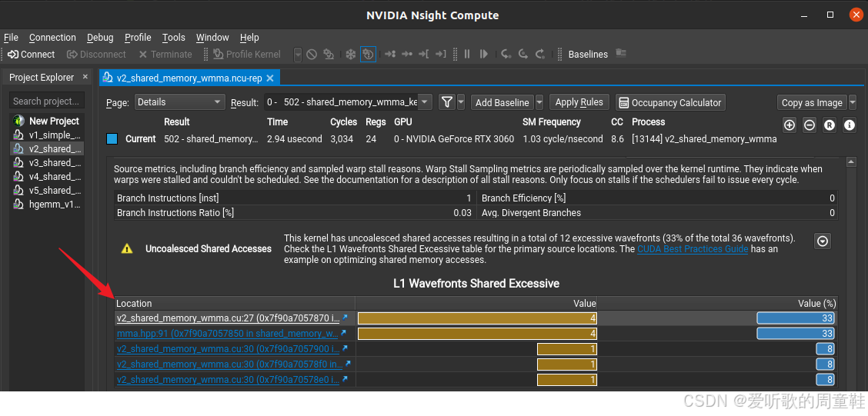Viewport: 868px width, 416px height.
Task: Click the circled R reset icon
Action: pyautogui.click(x=830, y=125)
